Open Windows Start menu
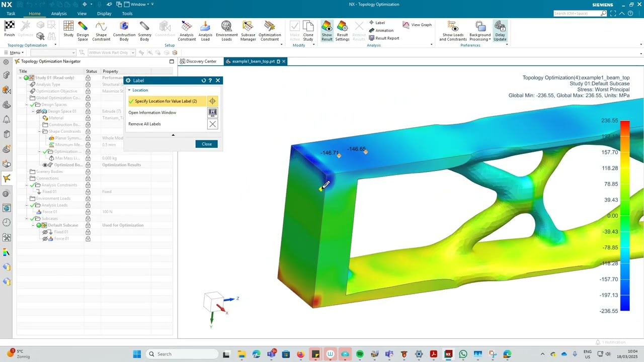Viewport: 644px width, 362px height. pyautogui.click(x=137, y=354)
